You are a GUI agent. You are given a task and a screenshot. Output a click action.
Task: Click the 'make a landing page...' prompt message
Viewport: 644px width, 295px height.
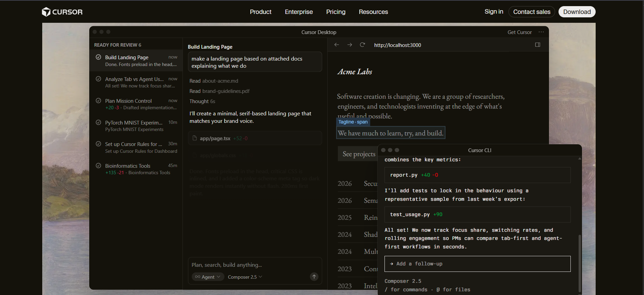pos(255,62)
